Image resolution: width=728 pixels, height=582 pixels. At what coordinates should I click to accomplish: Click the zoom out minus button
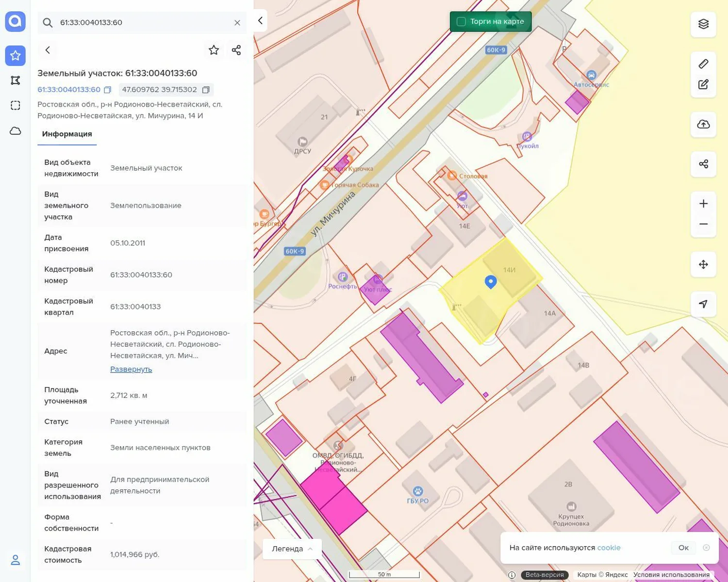703,224
